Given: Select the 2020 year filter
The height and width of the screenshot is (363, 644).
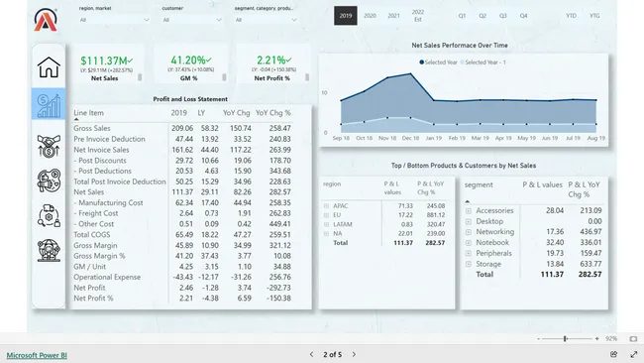Looking at the screenshot, I should click(370, 16).
